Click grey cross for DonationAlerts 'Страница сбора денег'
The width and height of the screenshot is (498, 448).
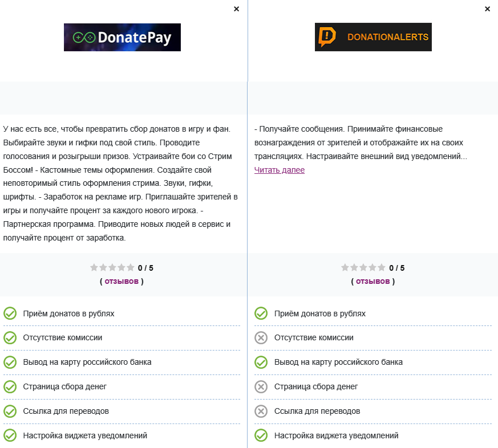pos(261,387)
